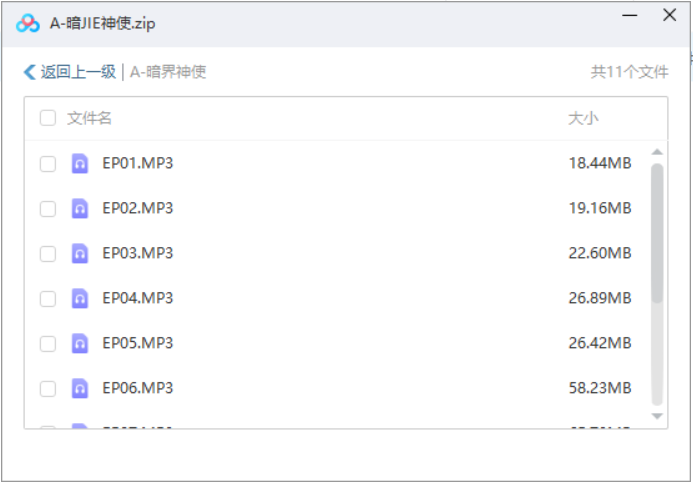Click the EP04.MP3 audio file icon
The width and height of the screenshot is (693, 484).
pyautogui.click(x=80, y=298)
